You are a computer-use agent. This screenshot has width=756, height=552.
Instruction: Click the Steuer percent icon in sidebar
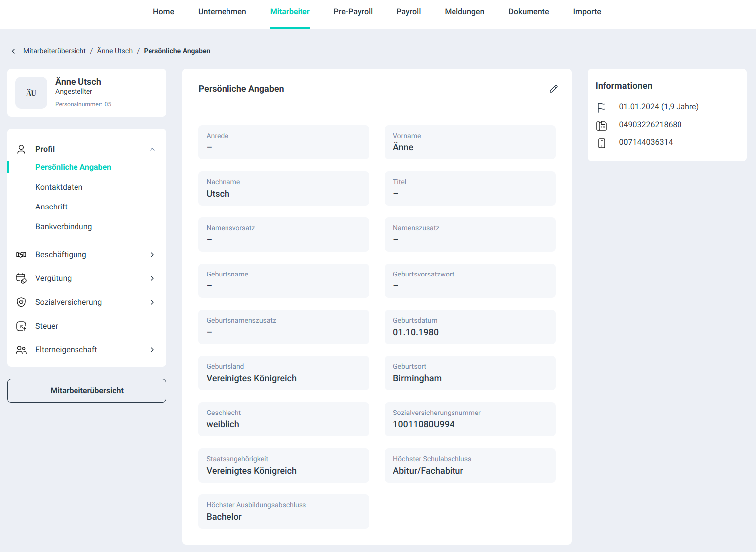click(x=21, y=326)
